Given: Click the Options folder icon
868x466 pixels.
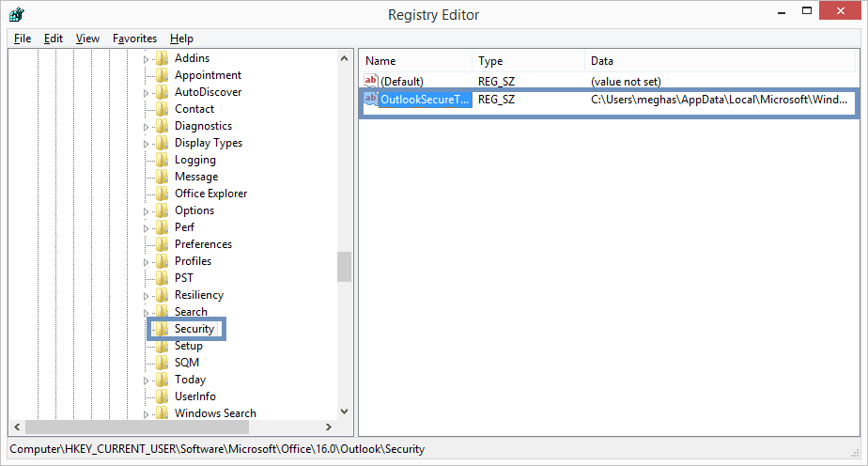Looking at the screenshot, I should tap(163, 210).
